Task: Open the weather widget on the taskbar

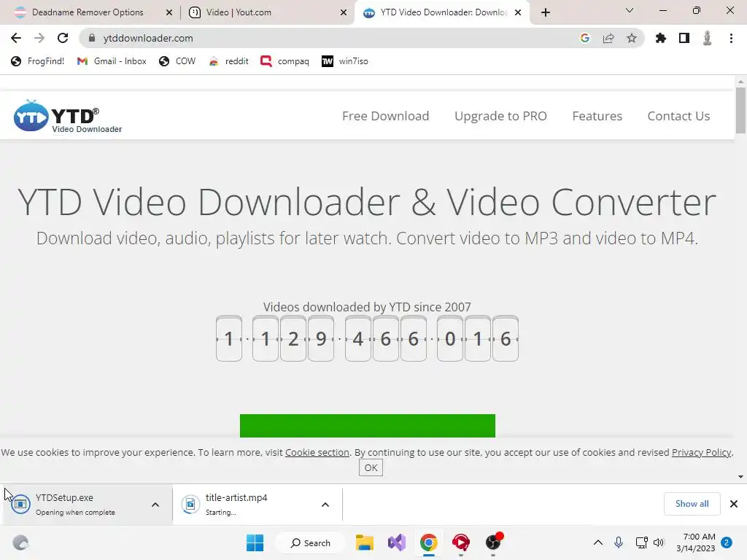Action: (20, 542)
